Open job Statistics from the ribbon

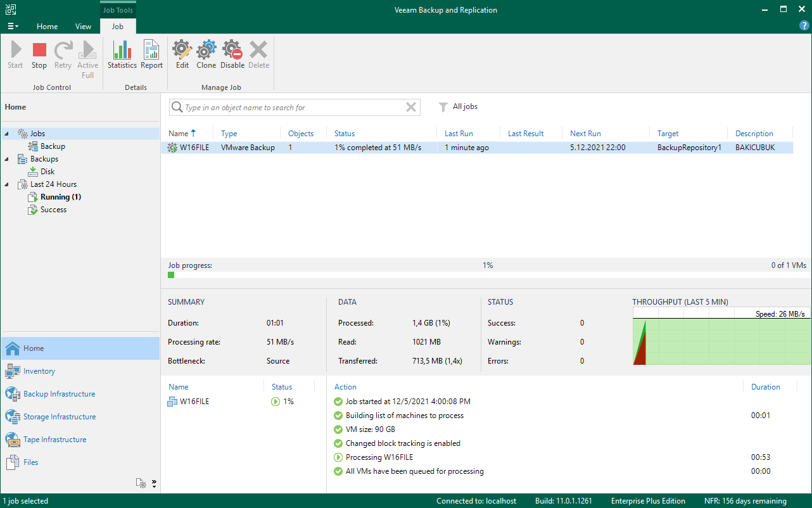(122, 54)
